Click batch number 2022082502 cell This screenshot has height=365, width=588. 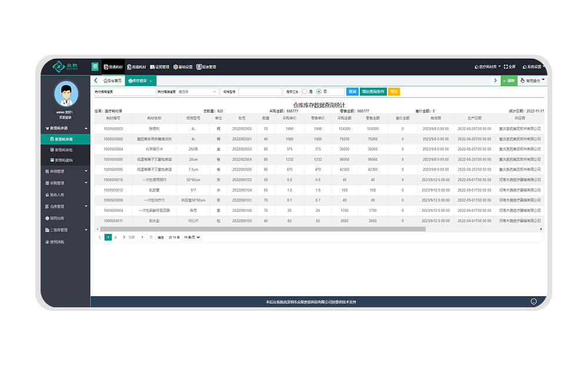[x=242, y=129]
